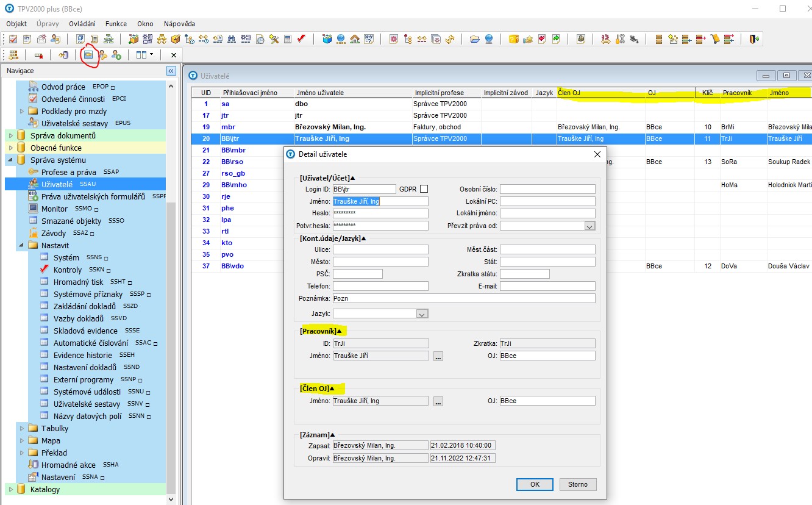
Task: Click the exit door icon in toolbar
Action: click(755, 39)
